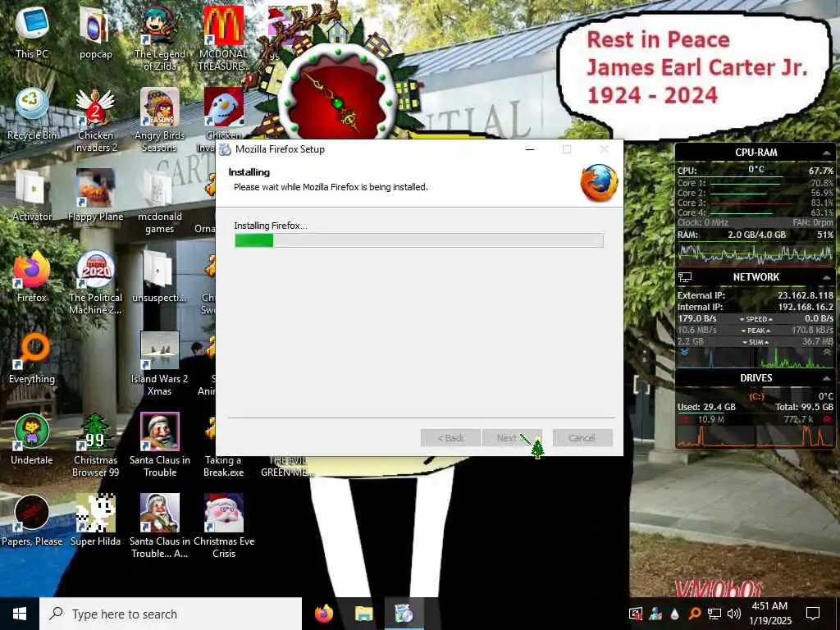840x630 pixels.
Task: Click the C: drive label in DRIVES gadget
Action: pyautogui.click(x=756, y=396)
